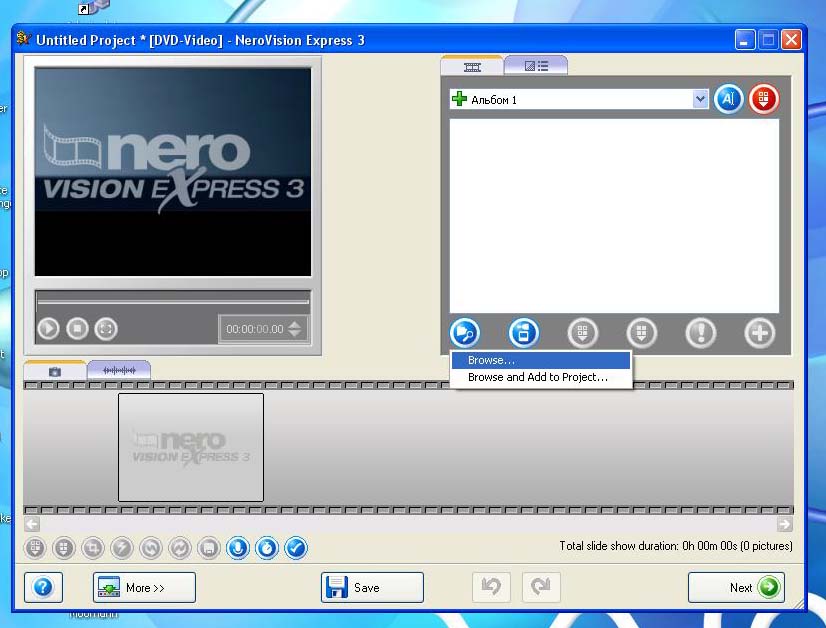Select the camera pictures tab above timeline
This screenshot has height=628, width=826.
click(x=55, y=371)
